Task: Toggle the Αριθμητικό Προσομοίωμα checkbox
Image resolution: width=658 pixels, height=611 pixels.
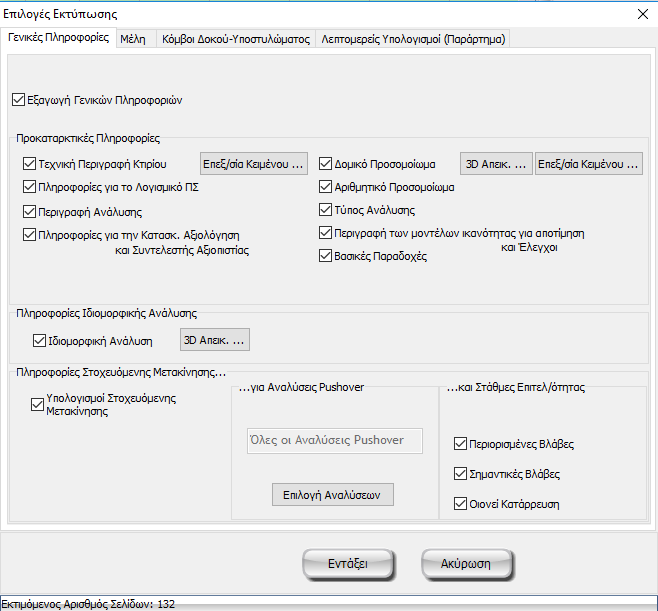Action: [x=326, y=187]
